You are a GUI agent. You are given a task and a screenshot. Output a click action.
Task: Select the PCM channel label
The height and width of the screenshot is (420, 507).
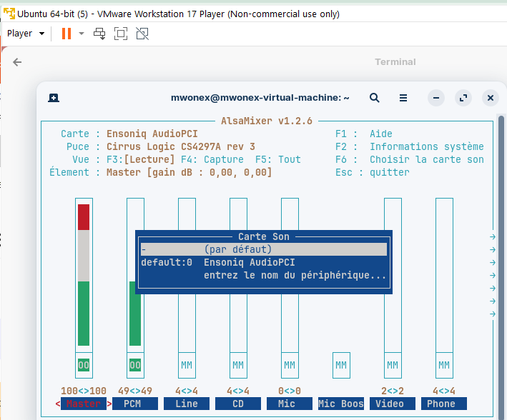point(135,404)
